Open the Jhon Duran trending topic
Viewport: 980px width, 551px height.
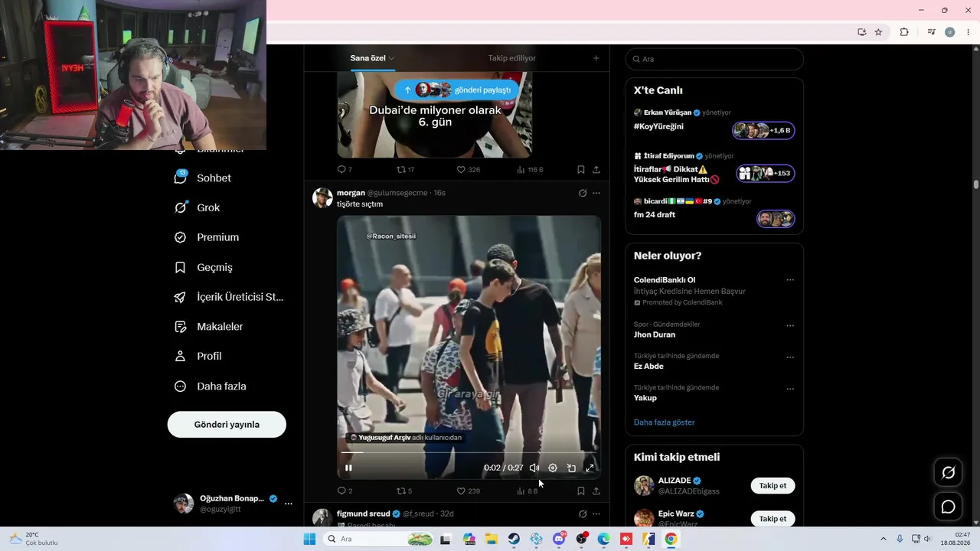click(x=655, y=334)
